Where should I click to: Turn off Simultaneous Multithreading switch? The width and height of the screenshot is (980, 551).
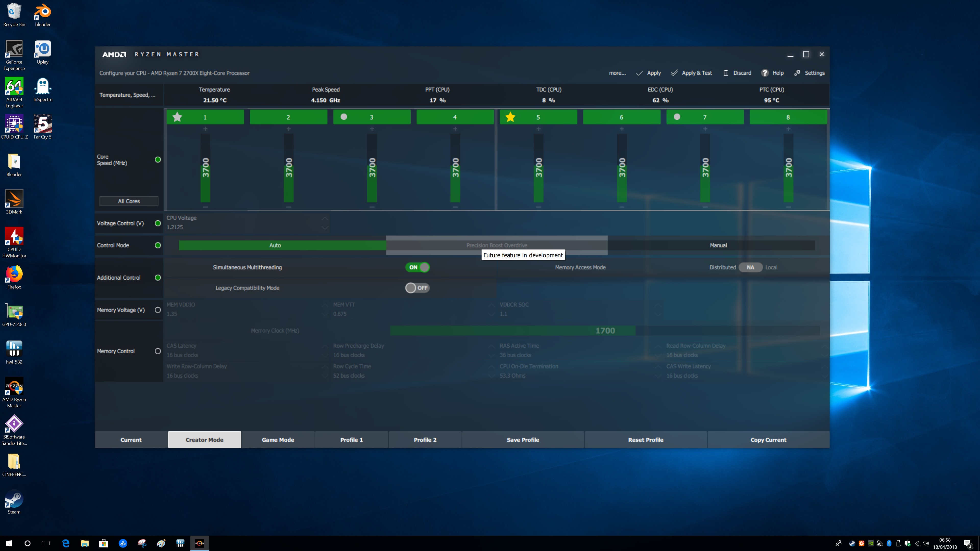click(x=417, y=267)
